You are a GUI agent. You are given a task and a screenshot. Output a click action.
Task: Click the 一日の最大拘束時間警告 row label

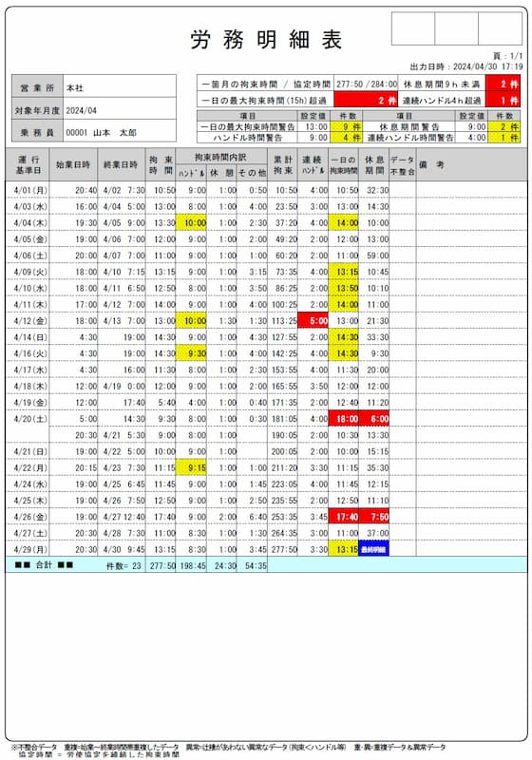tap(248, 126)
